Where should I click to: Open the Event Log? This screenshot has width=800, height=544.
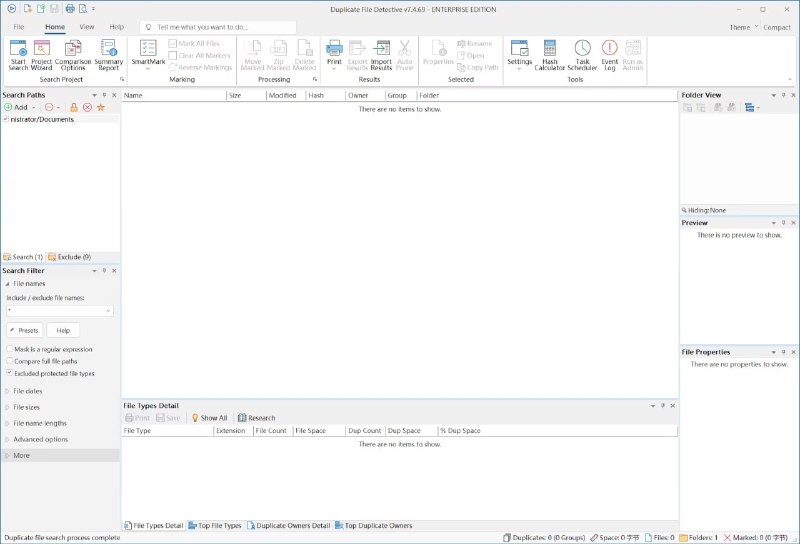point(610,55)
